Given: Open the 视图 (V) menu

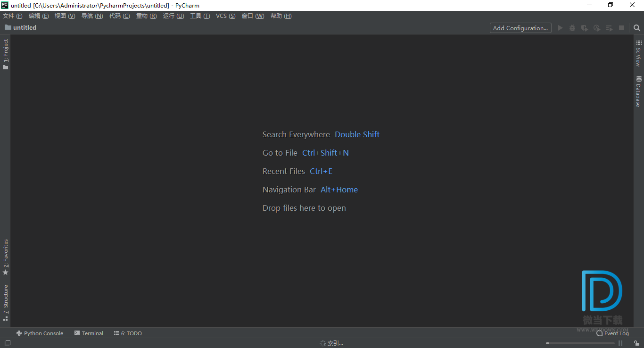Looking at the screenshot, I should 65,16.
